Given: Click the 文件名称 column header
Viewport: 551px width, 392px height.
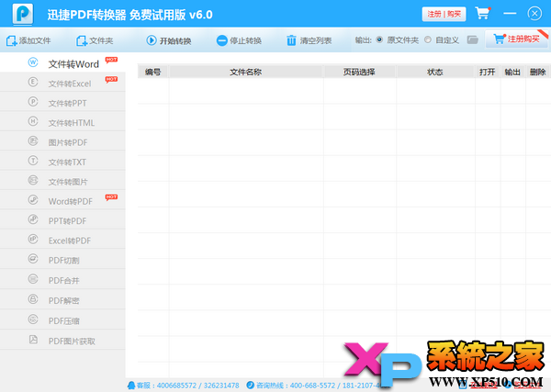Looking at the screenshot, I should point(245,72).
